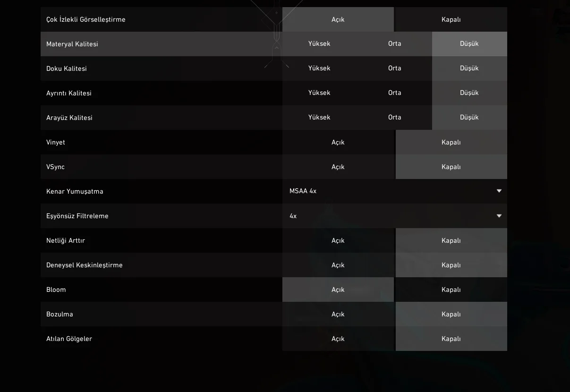The width and height of the screenshot is (570, 392).
Task: Select the MSAA 4x combo box
Action: pos(395,191)
